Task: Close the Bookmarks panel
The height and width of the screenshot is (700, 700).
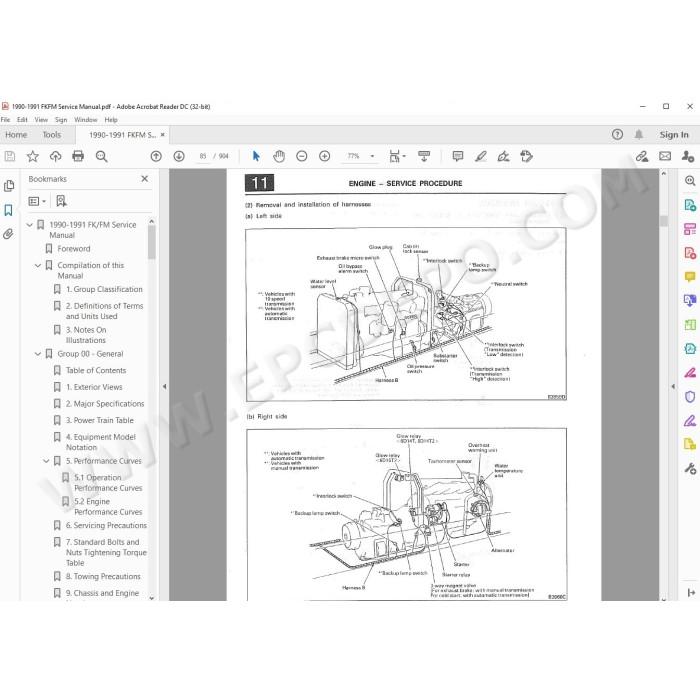Action: point(145,179)
